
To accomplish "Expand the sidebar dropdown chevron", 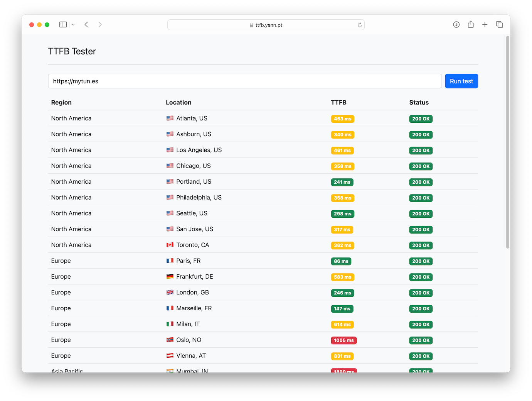I will coord(73,25).
